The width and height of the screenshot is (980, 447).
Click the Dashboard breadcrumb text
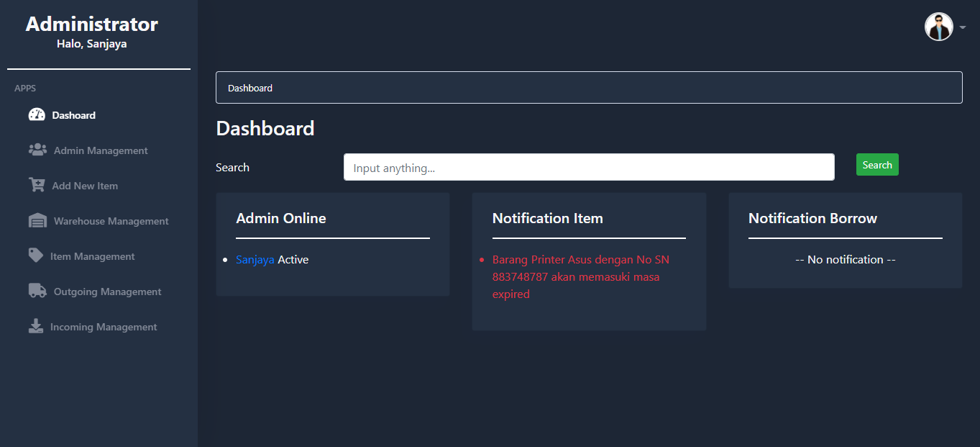pos(250,88)
